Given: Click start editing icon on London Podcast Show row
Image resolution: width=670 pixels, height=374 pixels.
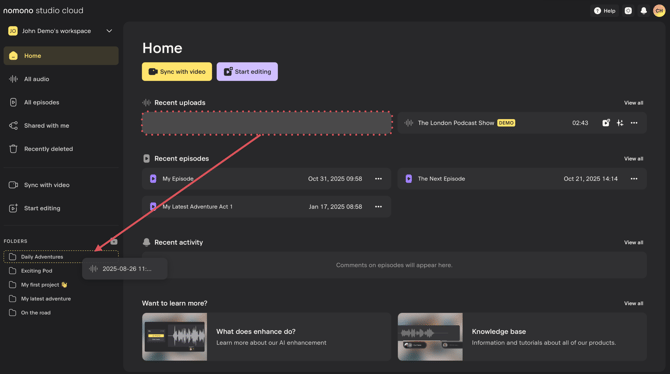Looking at the screenshot, I should [606, 123].
